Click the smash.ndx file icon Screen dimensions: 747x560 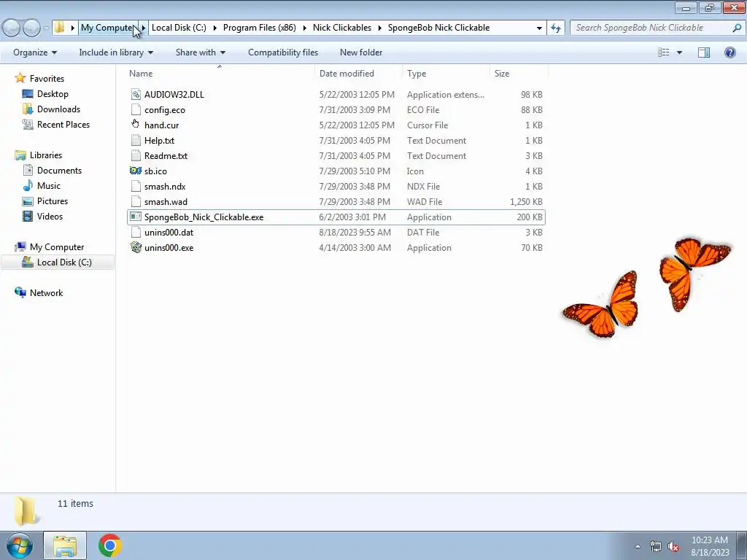(x=136, y=186)
